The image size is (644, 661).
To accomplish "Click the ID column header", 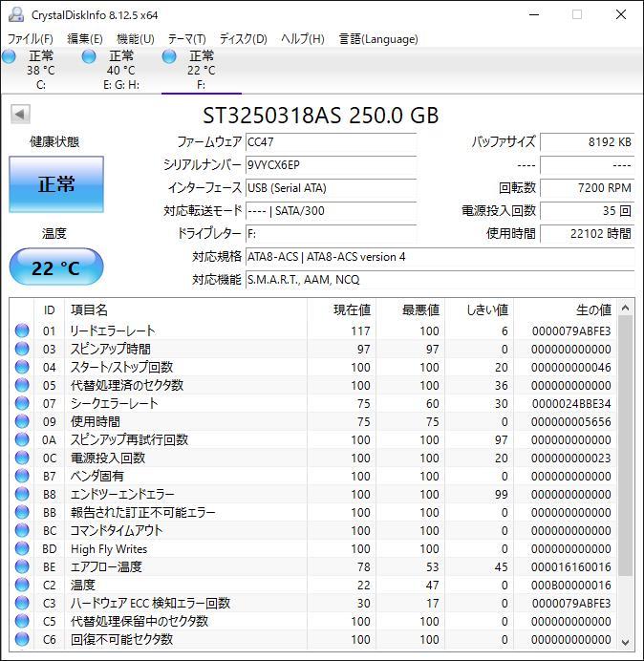I will pyautogui.click(x=49, y=309).
